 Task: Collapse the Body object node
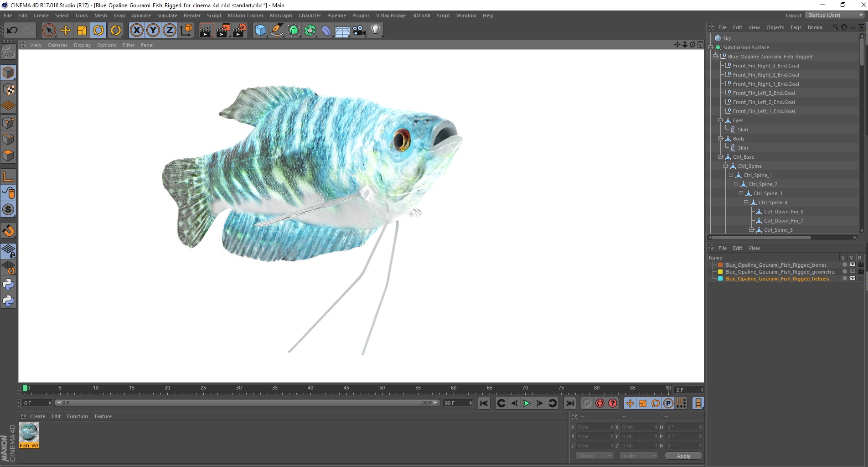tap(720, 139)
